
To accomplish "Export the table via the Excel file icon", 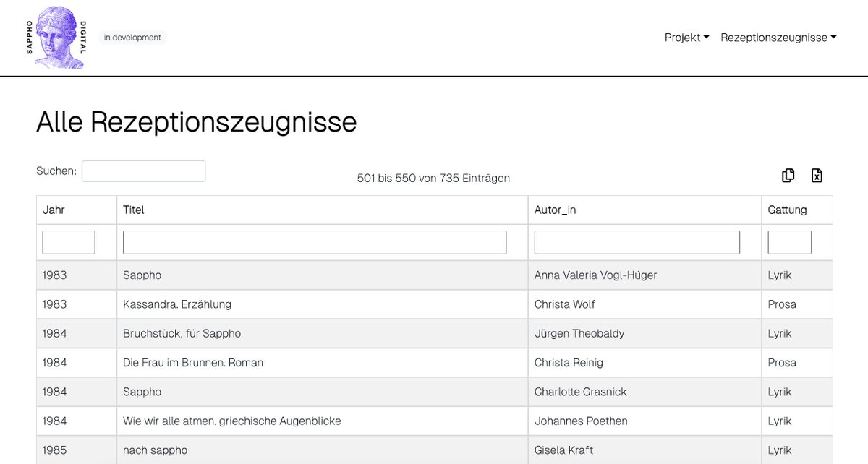I will pyautogui.click(x=817, y=175).
